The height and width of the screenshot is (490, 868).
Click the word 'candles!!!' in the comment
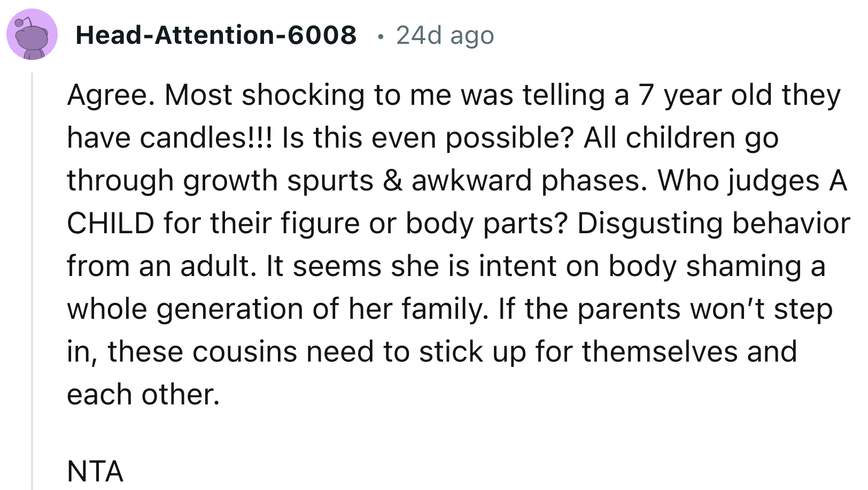(x=206, y=138)
